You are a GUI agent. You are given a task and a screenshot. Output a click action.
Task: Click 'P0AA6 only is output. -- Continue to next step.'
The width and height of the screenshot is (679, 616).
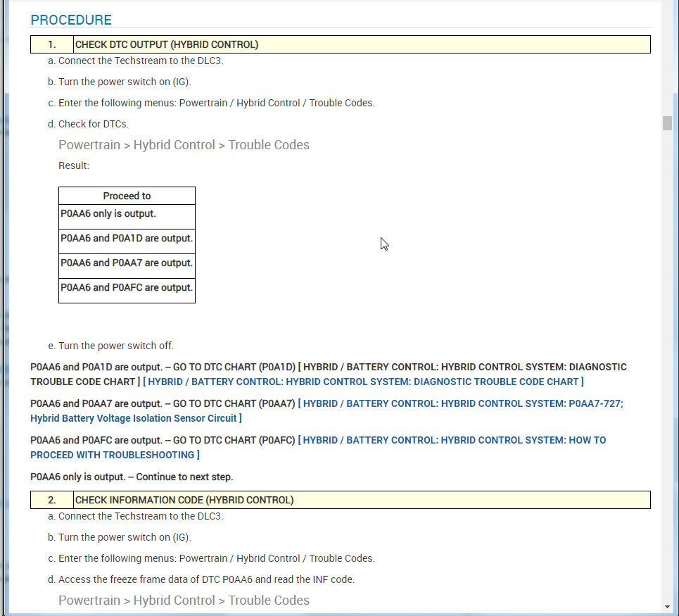pos(132,477)
